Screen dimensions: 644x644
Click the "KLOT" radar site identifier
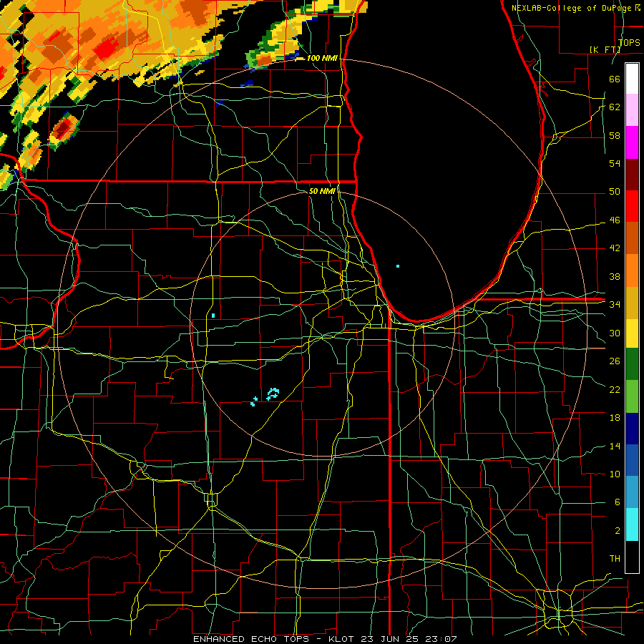342,639
